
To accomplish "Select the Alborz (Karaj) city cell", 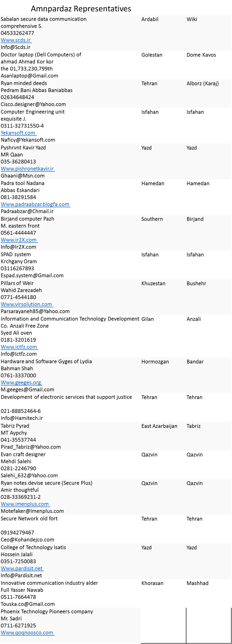I will (203, 84).
